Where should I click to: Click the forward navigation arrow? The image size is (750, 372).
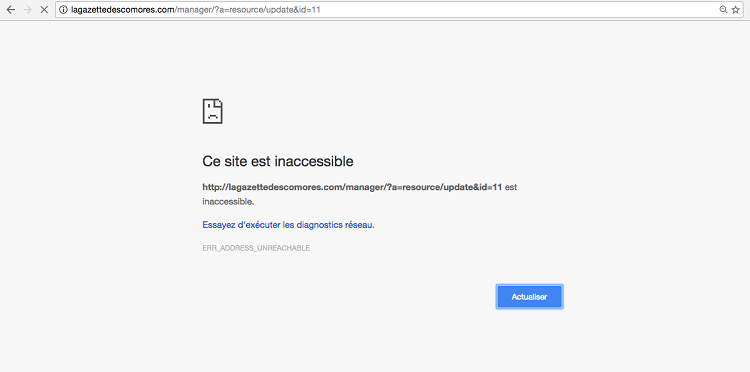(x=27, y=10)
